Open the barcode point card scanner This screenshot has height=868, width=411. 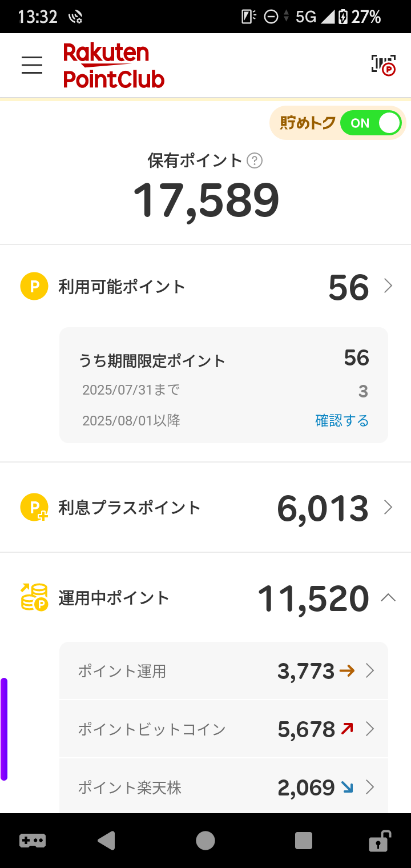click(383, 65)
